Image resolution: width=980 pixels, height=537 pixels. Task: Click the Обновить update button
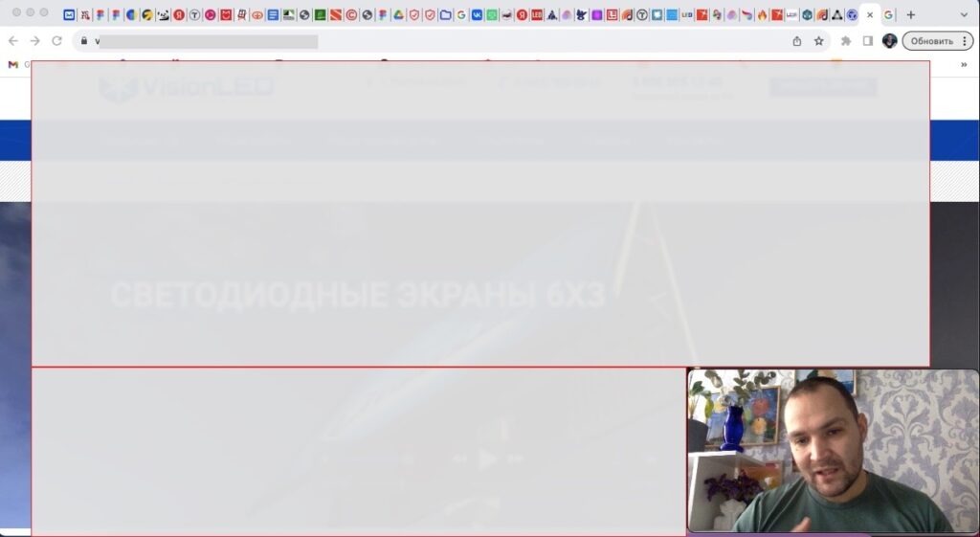click(x=931, y=41)
